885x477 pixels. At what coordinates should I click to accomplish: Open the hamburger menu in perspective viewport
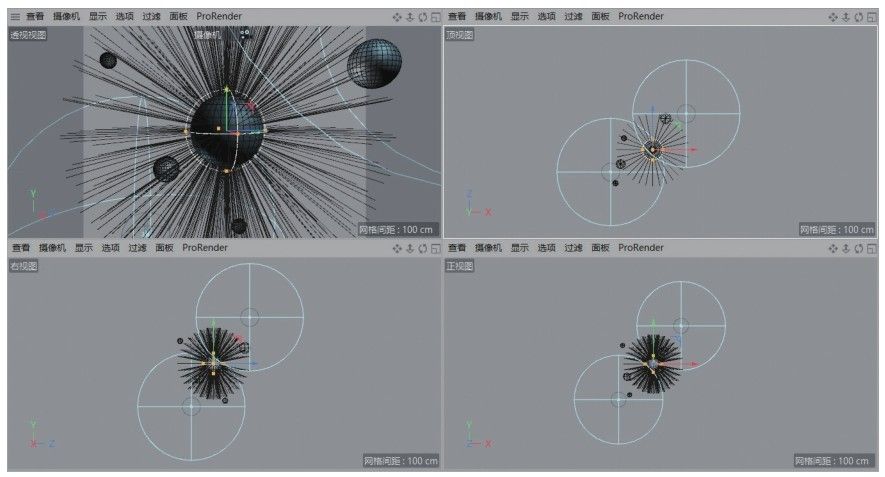coord(15,16)
